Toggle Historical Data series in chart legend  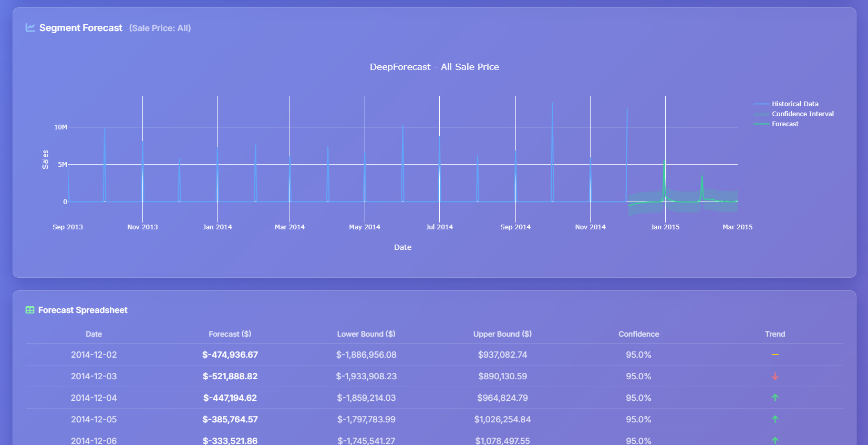point(794,104)
